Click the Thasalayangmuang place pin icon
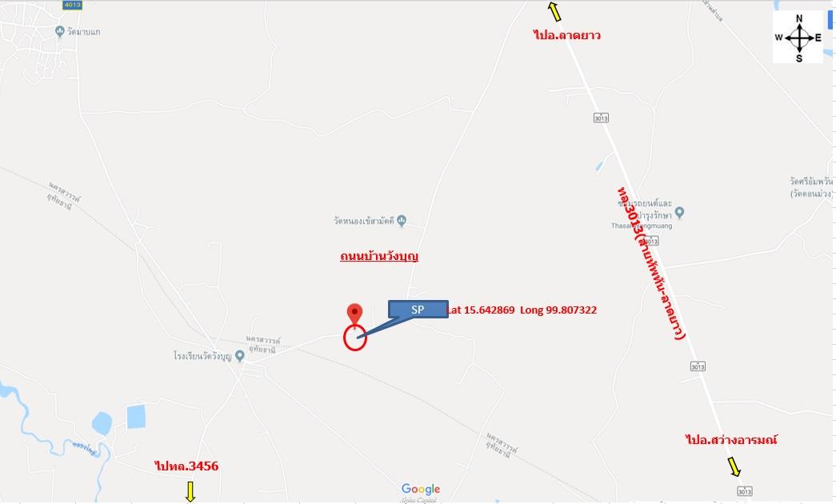836x504 pixels. coord(679,213)
